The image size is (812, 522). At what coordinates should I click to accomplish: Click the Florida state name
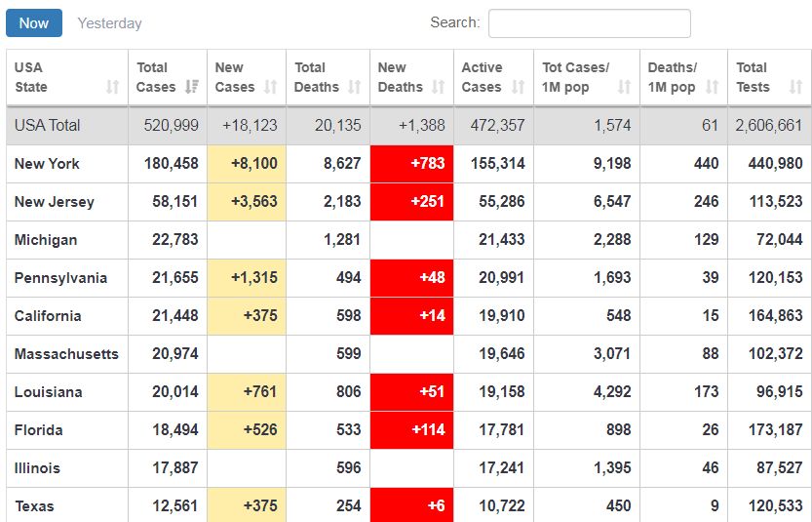tap(39, 430)
